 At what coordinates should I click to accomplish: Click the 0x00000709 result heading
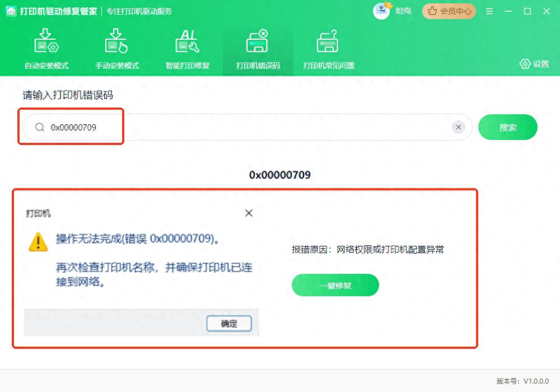[279, 175]
